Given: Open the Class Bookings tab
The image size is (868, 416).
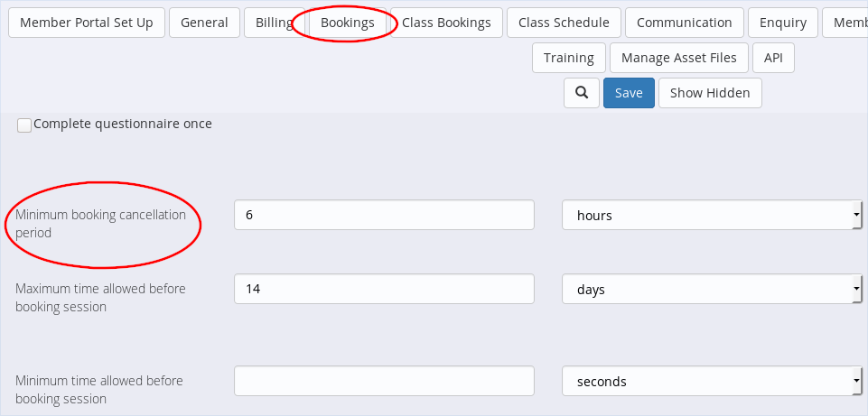Looking at the screenshot, I should pyautogui.click(x=446, y=23).
